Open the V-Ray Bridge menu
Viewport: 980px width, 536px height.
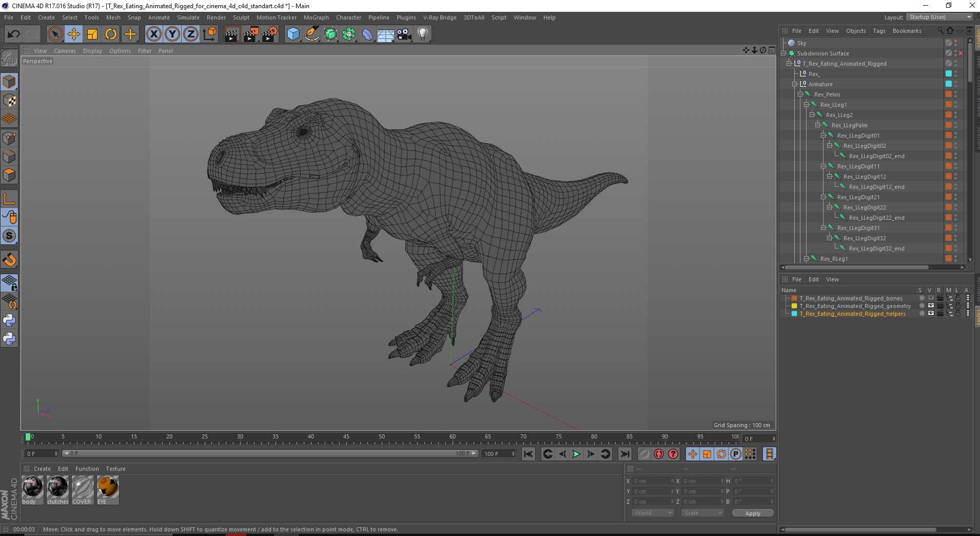pos(440,17)
